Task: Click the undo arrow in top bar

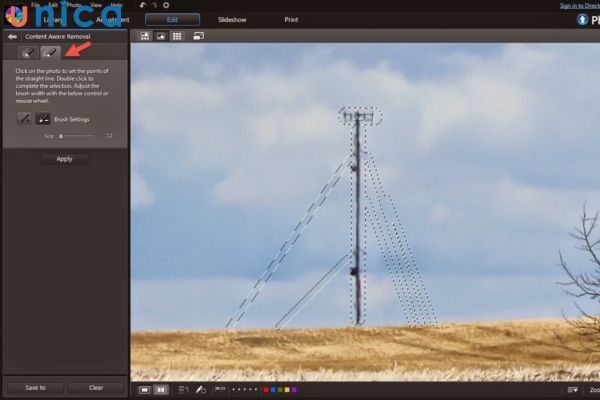Action: tap(143, 5)
